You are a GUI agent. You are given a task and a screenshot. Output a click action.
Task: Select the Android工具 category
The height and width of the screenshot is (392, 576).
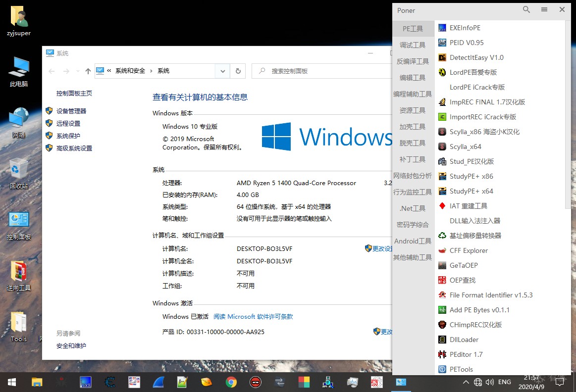413,241
